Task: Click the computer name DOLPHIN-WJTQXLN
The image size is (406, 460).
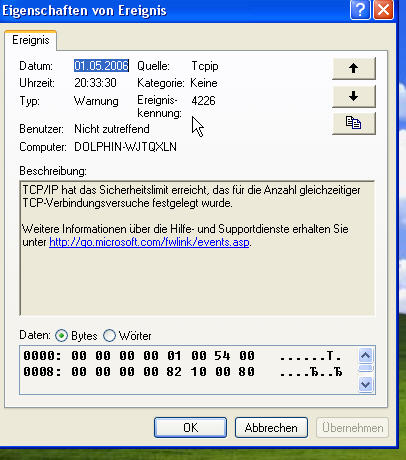Action: [125, 147]
